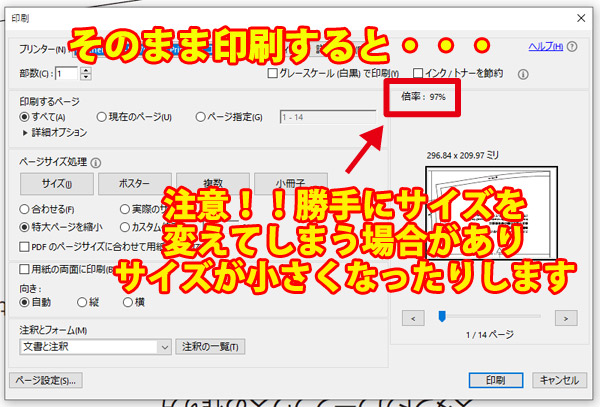Viewport: 600px width, 407px height.
Task: Click the Poster button
Action: 135,184
